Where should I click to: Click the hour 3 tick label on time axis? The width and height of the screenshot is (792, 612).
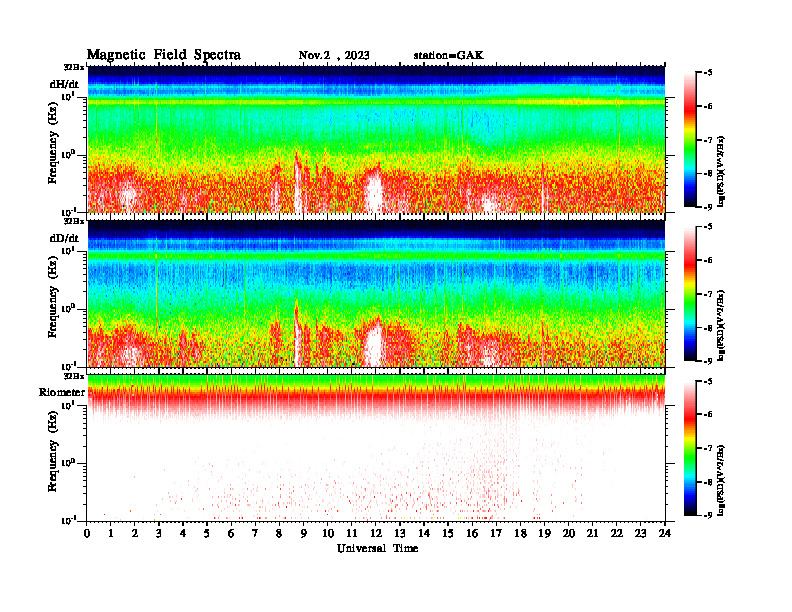pos(159,534)
